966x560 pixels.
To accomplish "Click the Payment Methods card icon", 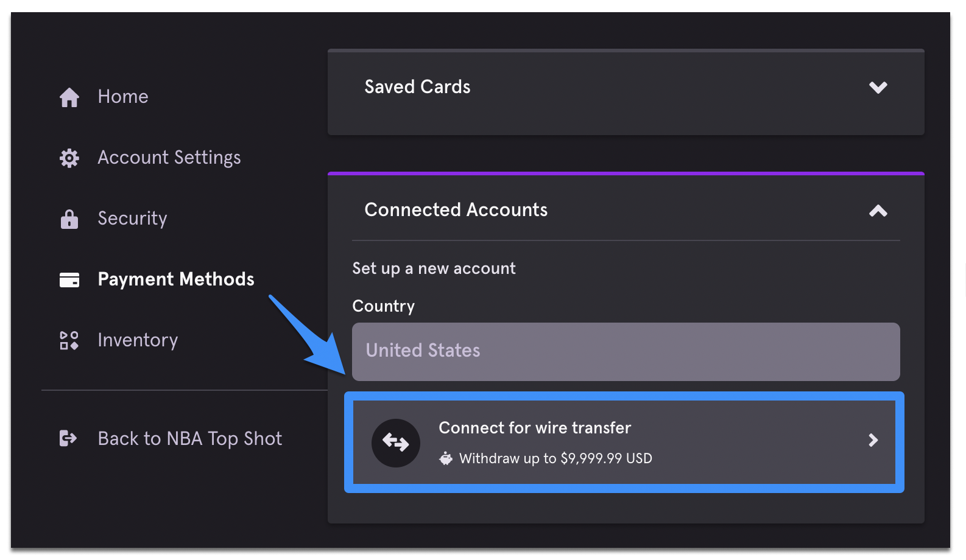I will tap(69, 280).
